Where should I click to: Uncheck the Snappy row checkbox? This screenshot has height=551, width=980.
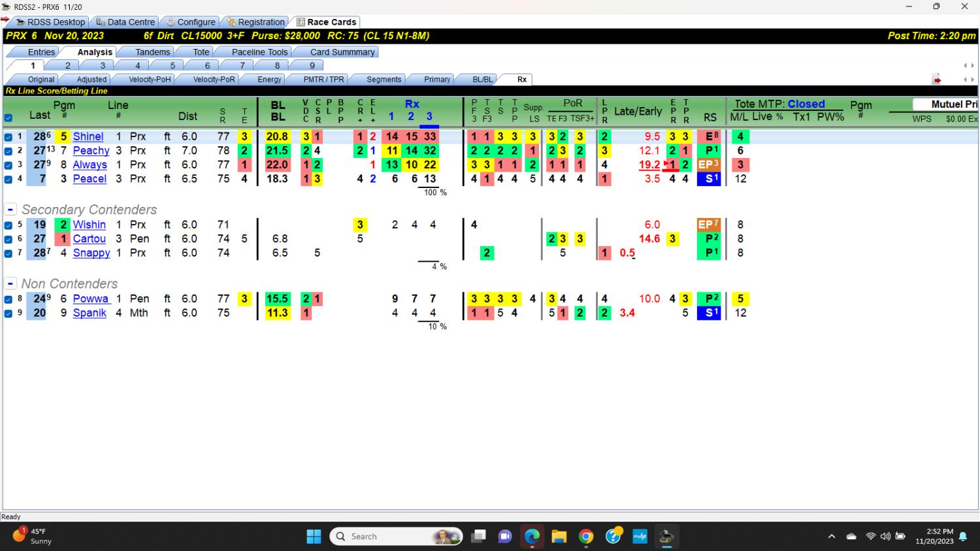(8, 253)
